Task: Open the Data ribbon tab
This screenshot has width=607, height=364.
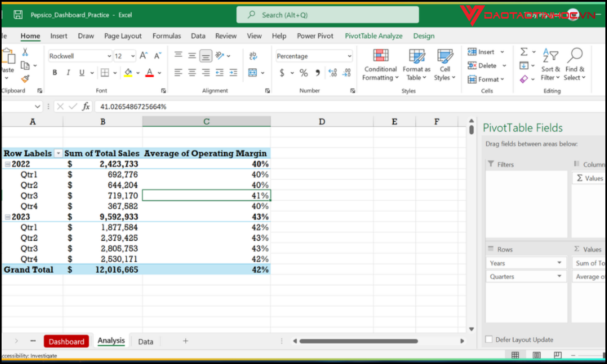Action: tap(198, 36)
